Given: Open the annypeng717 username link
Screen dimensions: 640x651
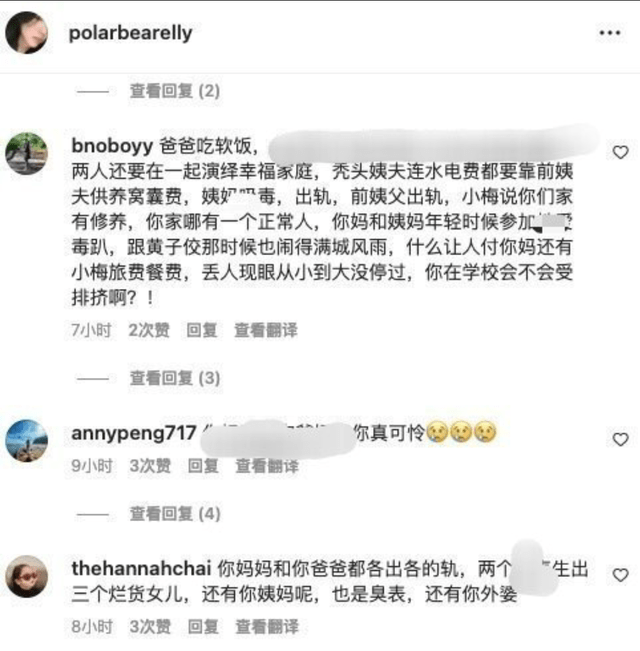Looking at the screenshot, I should 134,433.
